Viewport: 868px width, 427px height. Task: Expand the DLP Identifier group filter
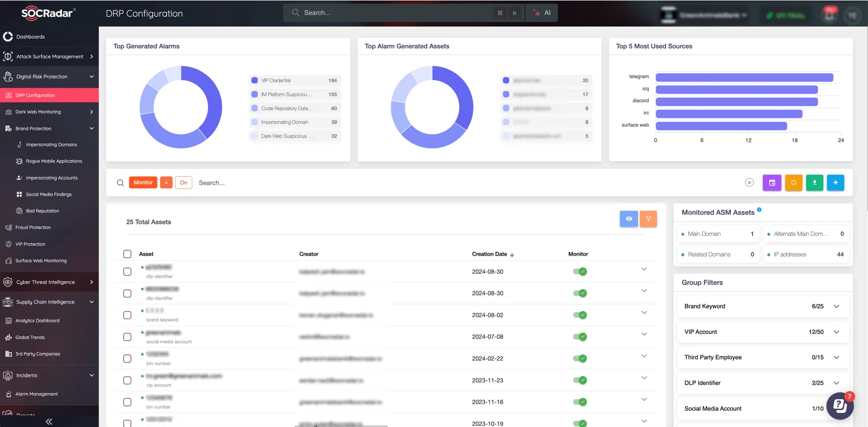[836, 383]
